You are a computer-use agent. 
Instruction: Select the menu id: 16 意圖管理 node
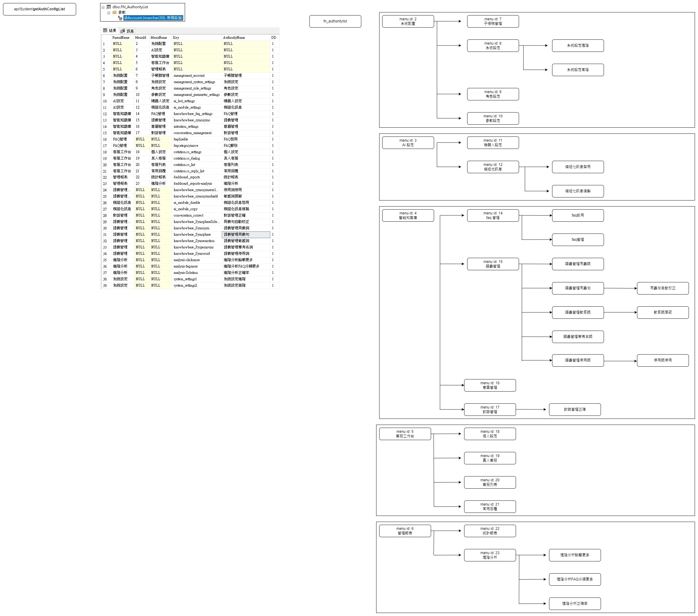click(490, 385)
